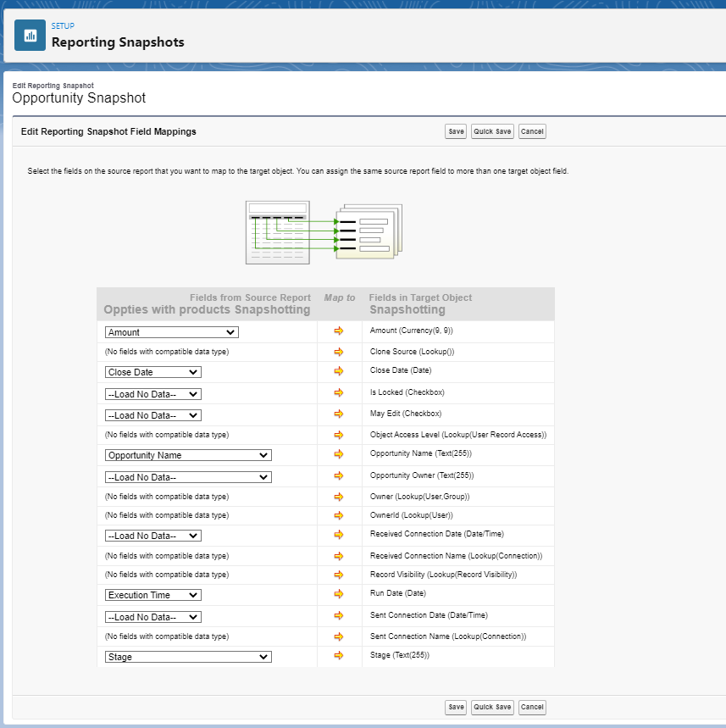Click the Opportunity Snapshot heading

pyautogui.click(x=79, y=98)
